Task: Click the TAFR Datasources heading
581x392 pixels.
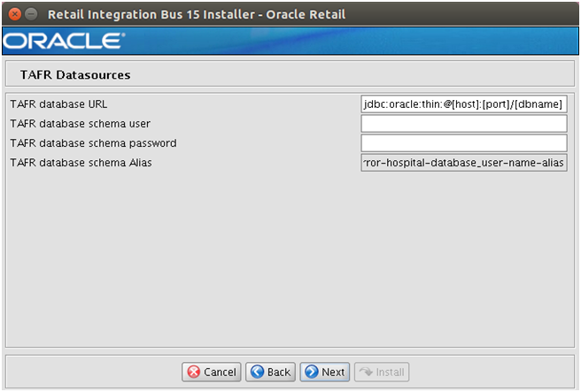Action: 75,75
